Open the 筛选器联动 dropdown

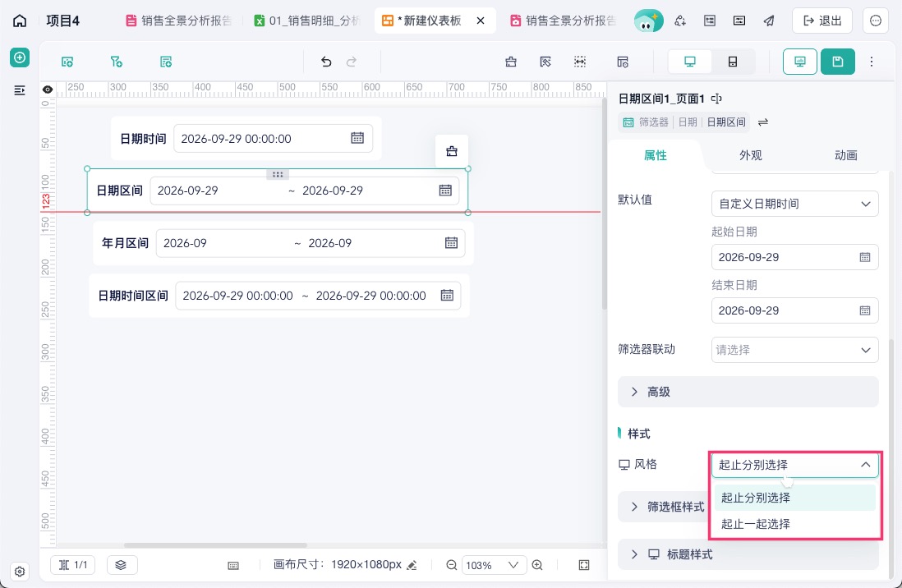[x=794, y=350]
